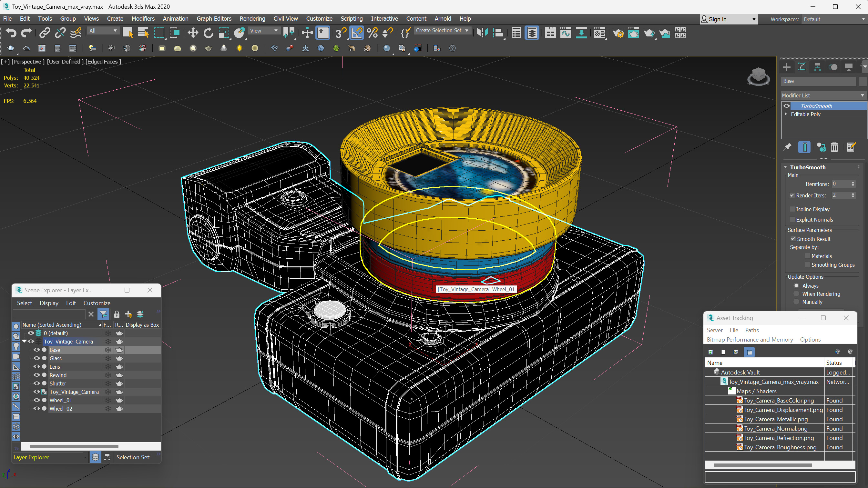
Task: Open the Rendering menu
Action: 252,19
